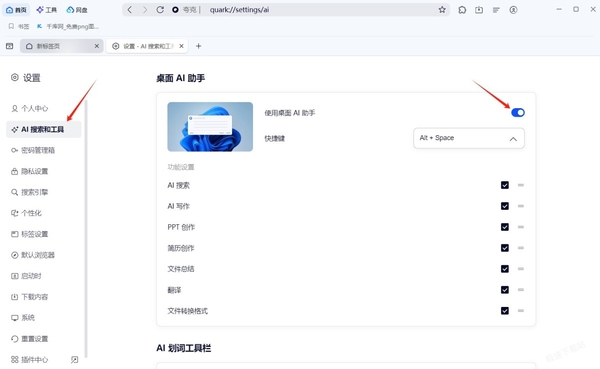
Task: Go back using the left arrow icon
Action: pos(130,10)
